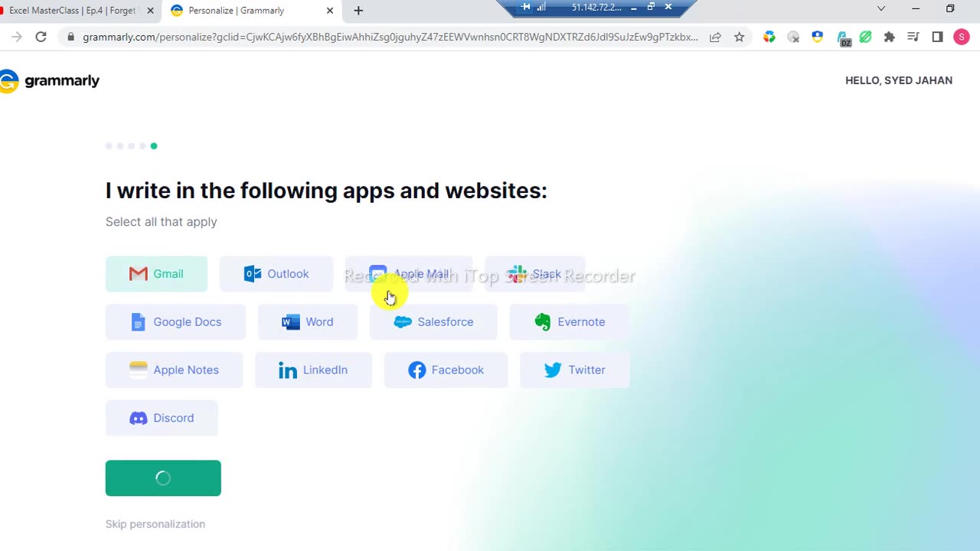Open the grey circular extension icon
The height and width of the screenshot is (551, 980).
[793, 37]
